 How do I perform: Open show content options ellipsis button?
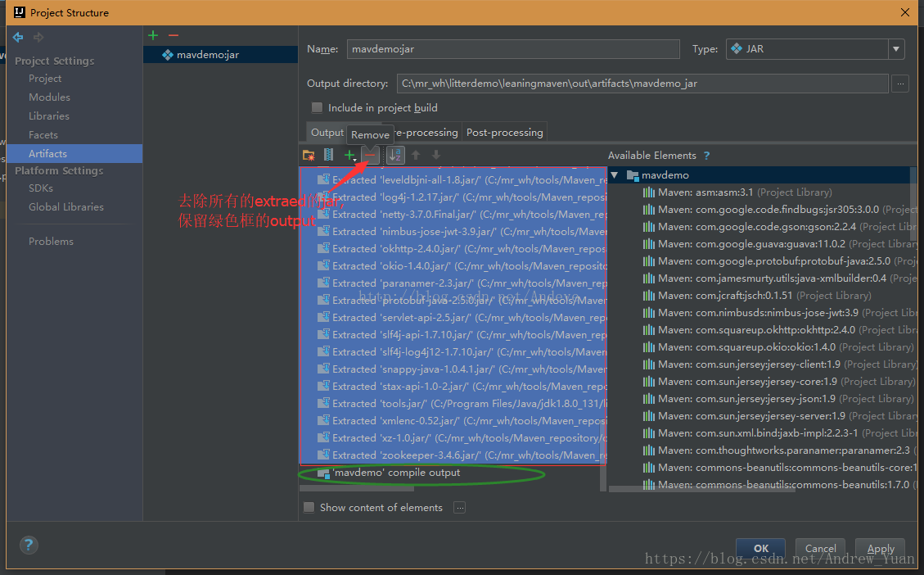460,508
